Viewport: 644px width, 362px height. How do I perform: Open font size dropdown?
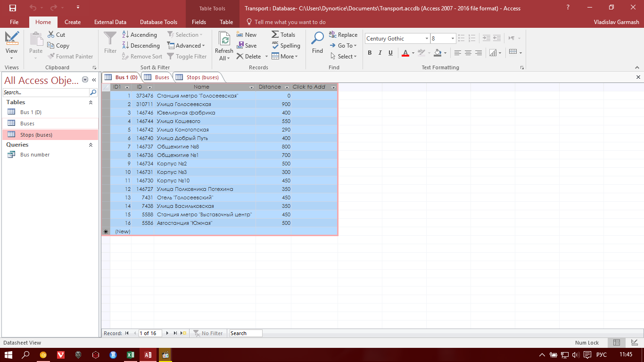coord(453,39)
